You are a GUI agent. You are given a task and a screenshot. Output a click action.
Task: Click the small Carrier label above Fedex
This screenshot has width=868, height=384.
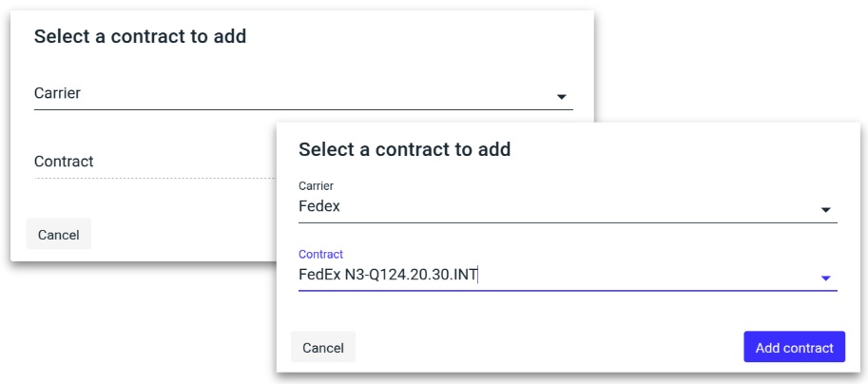316,186
